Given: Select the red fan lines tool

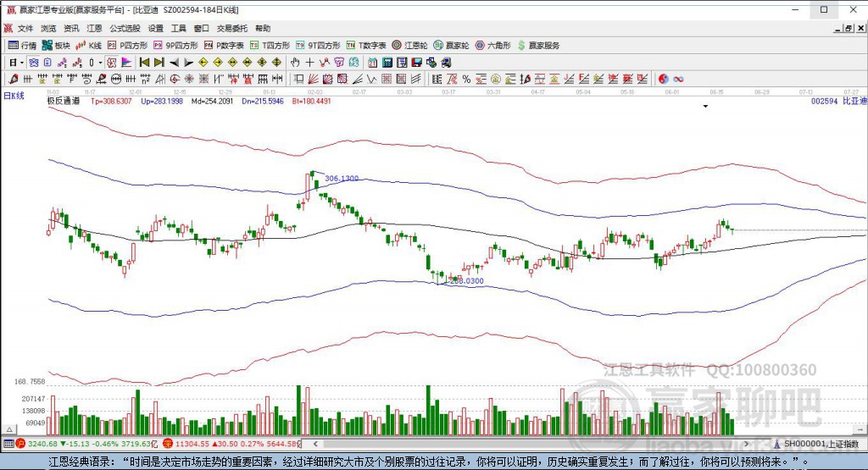Looking at the screenshot, I should [x=313, y=79].
